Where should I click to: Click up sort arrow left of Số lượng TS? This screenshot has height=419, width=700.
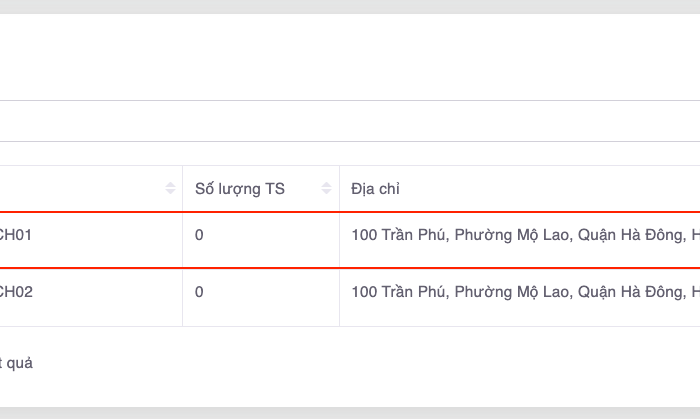coord(170,185)
